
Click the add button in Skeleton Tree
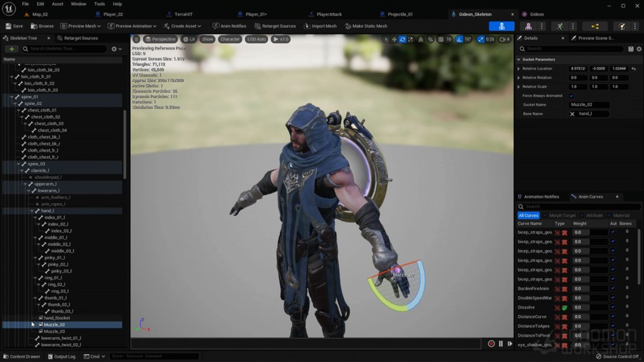(12, 49)
